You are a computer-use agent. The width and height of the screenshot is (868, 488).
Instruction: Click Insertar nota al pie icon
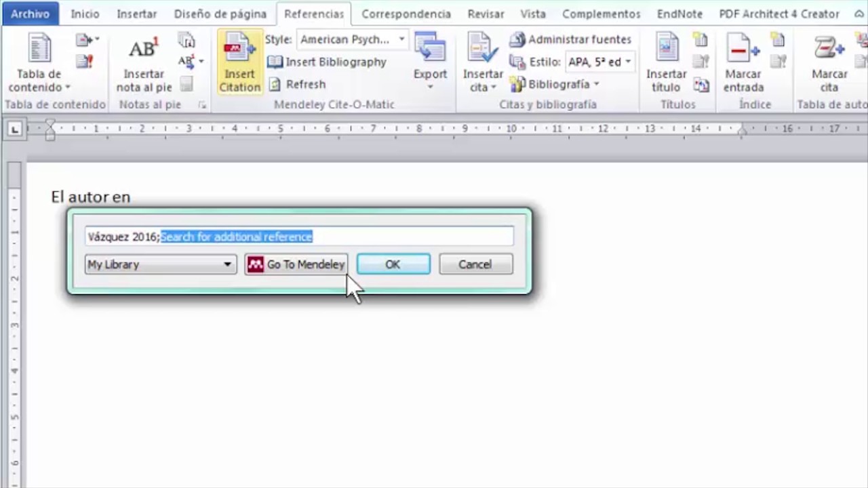[143, 51]
